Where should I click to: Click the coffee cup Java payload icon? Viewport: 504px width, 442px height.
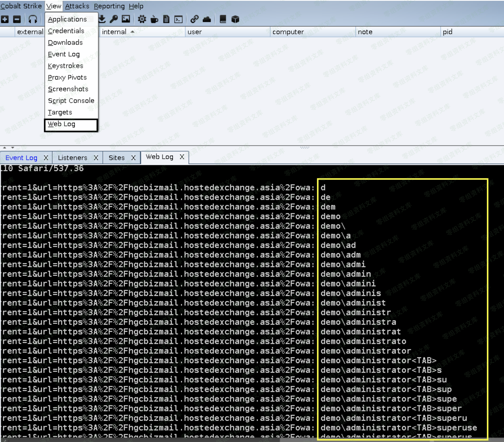(154, 19)
